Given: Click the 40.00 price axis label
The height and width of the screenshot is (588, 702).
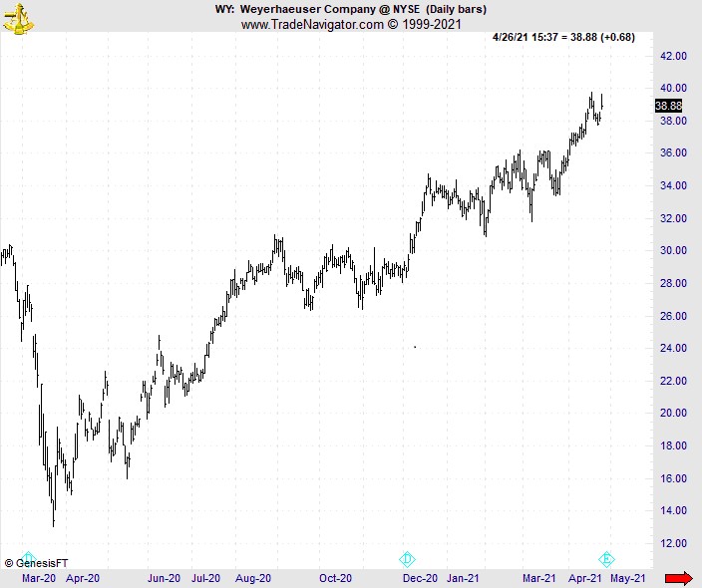Looking at the screenshot, I should [673, 88].
